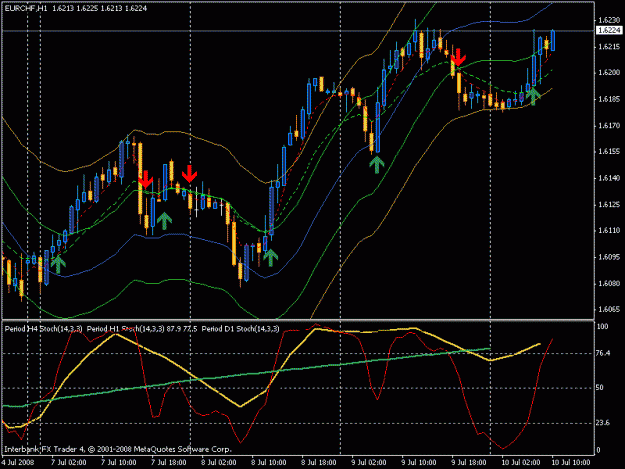The width and height of the screenshot is (625, 469).
Task: Click the 1.6140 price scale label
Action: tap(609, 178)
